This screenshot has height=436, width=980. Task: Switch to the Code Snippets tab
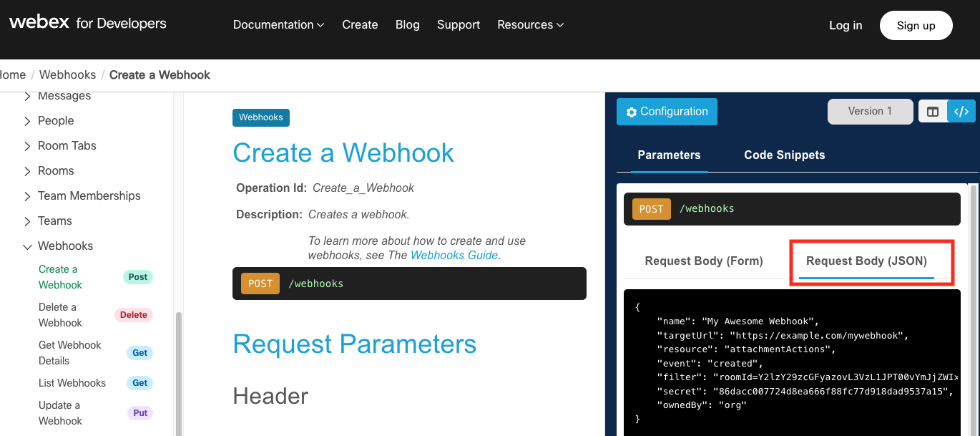tap(785, 155)
